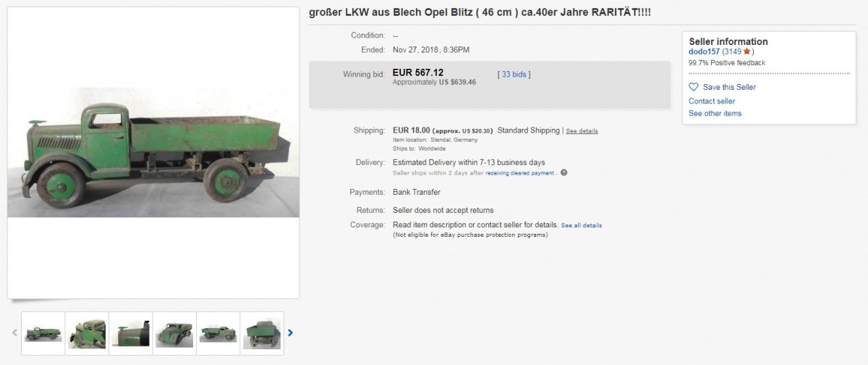This screenshot has height=365, width=868.
Task: Select the fourth truck thumbnail
Action: (x=174, y=333)
